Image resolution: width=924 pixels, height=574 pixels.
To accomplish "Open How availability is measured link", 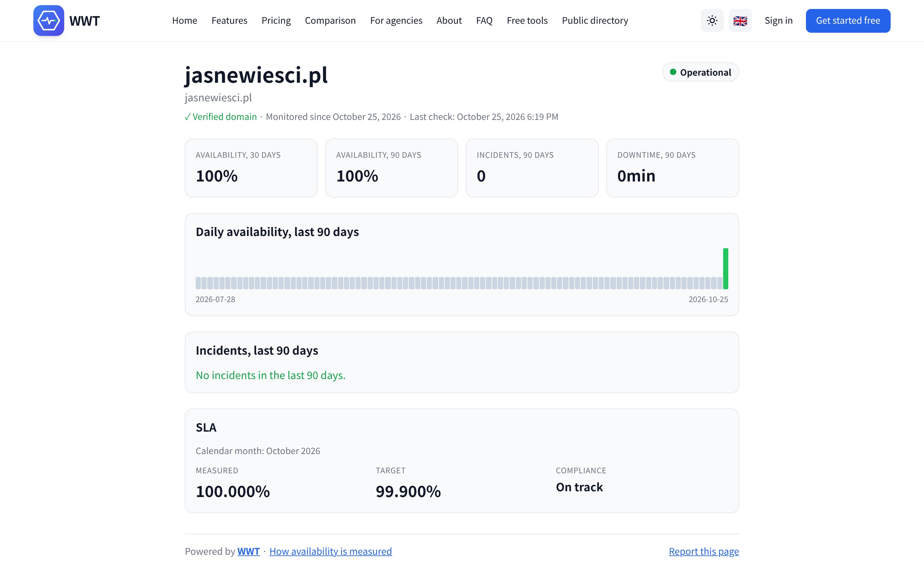I will (x=330, y=551).
